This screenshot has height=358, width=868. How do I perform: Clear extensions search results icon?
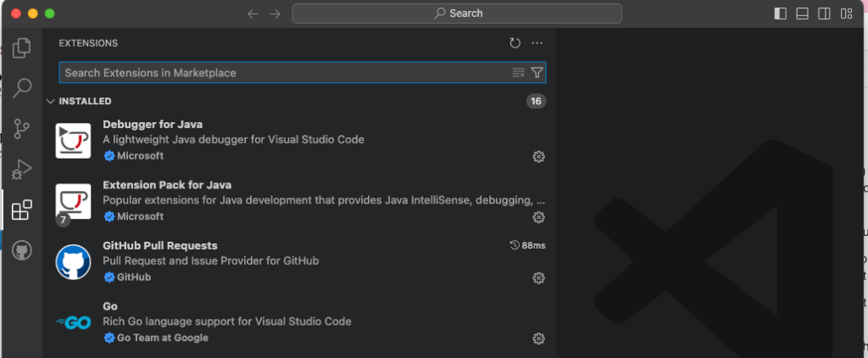coord(519,73)
